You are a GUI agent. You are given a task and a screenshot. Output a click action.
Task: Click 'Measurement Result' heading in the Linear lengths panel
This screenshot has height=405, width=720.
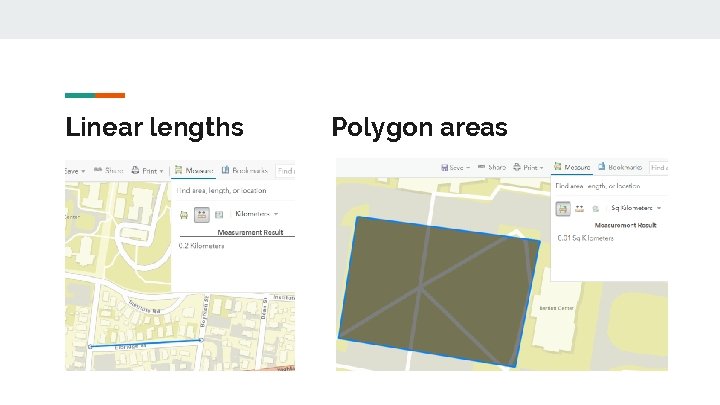250,232
